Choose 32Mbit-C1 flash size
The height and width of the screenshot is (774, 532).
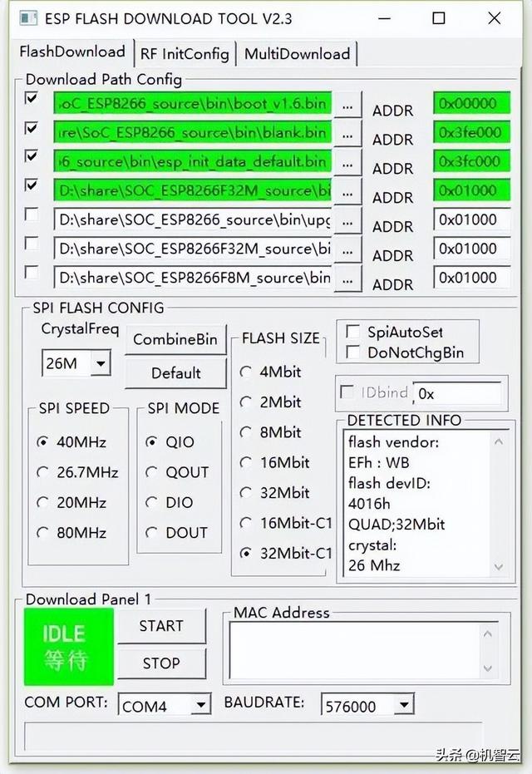click(286, 554)
